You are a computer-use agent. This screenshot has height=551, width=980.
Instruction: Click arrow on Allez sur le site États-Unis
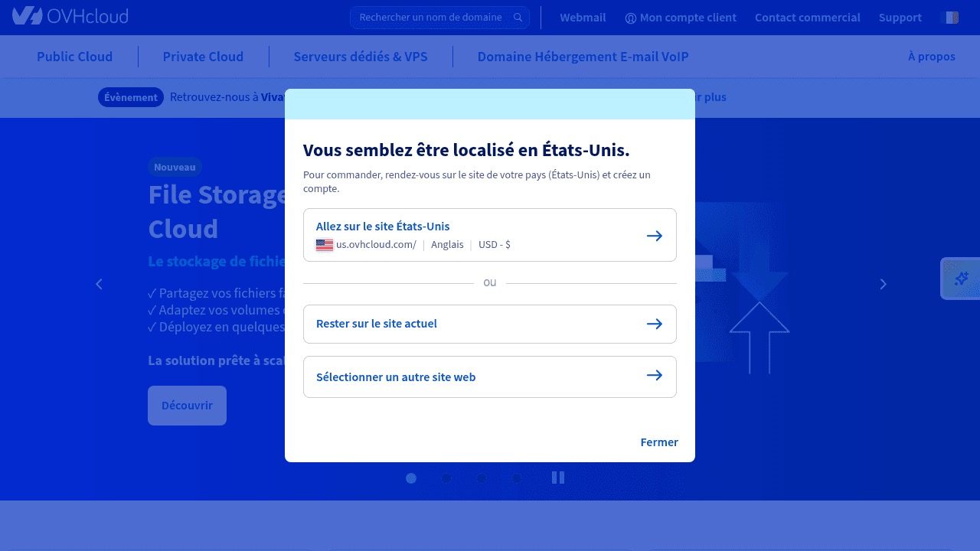tap(655, 236)
